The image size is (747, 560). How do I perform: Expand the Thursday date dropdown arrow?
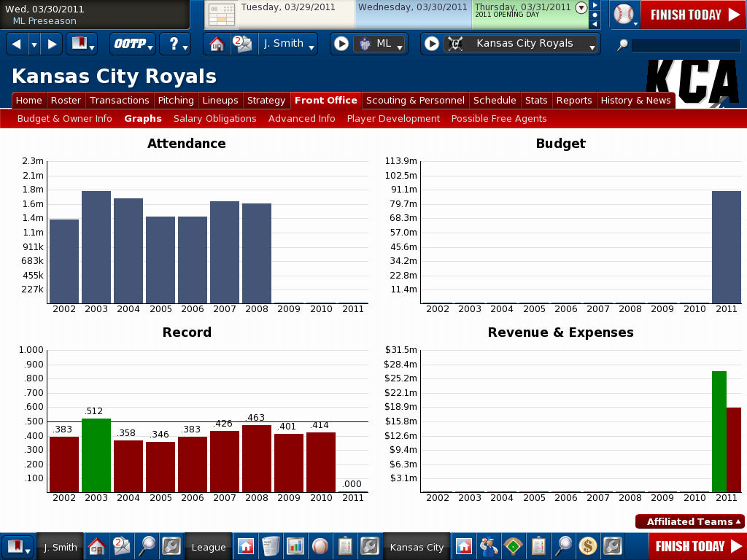(581, 7)
